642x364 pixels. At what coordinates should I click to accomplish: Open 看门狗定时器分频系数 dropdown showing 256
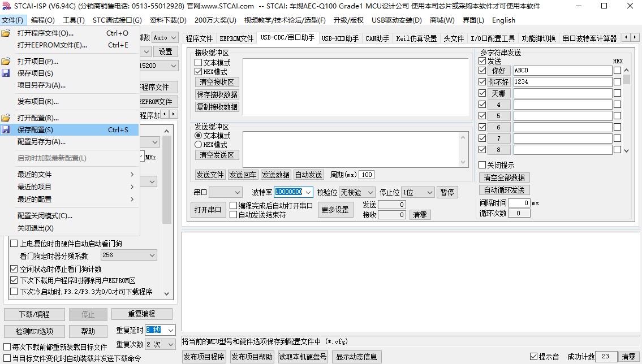click(x=128, y=255)
